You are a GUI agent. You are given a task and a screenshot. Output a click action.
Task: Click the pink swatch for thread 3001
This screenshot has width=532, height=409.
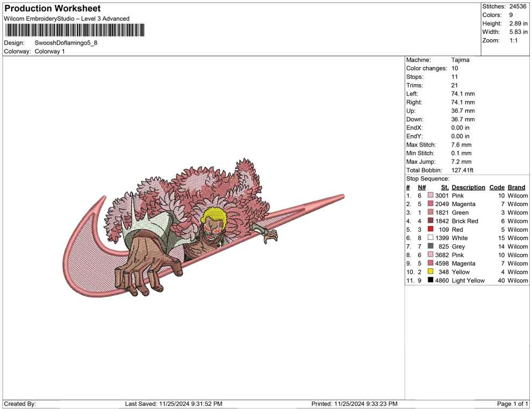[x=430, y=195]
